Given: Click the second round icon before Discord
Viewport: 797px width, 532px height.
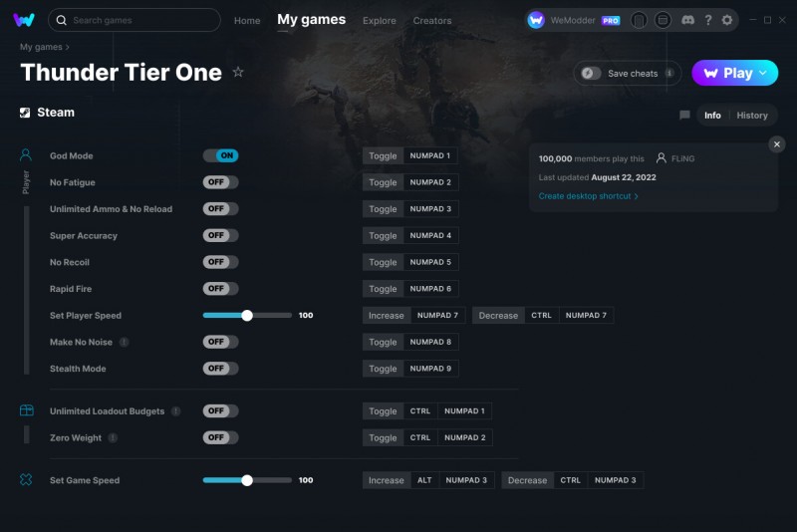Looking at the screenshot, I should (x=663, y=20).
